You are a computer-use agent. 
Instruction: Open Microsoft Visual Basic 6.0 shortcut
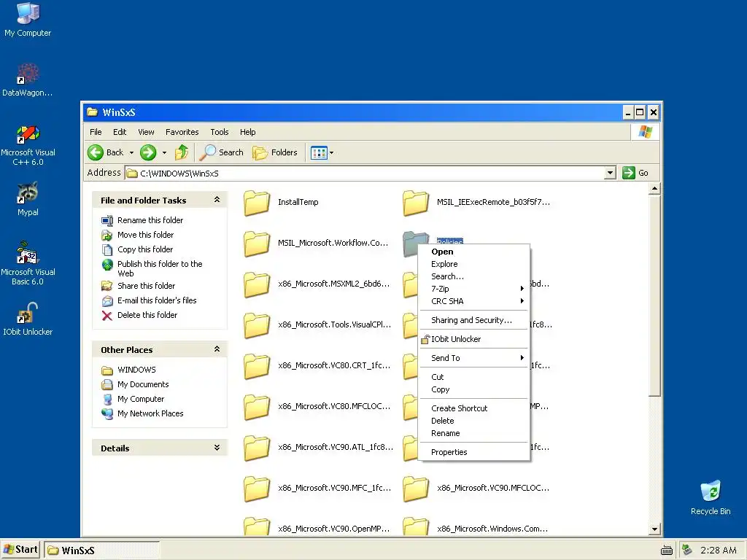28,263
